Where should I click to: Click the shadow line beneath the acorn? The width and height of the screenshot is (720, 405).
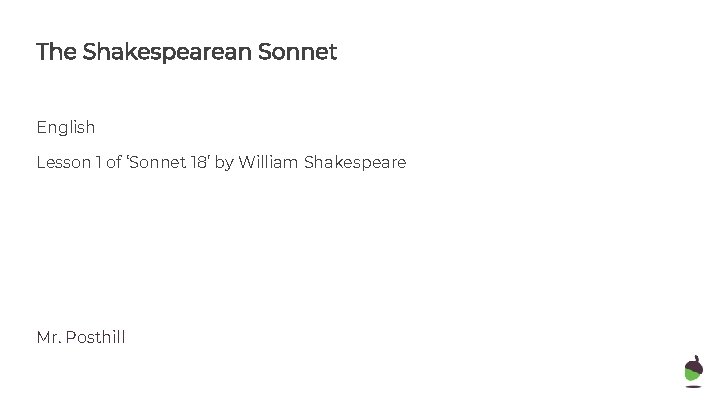pyautogui.click(x=693, y=387)
